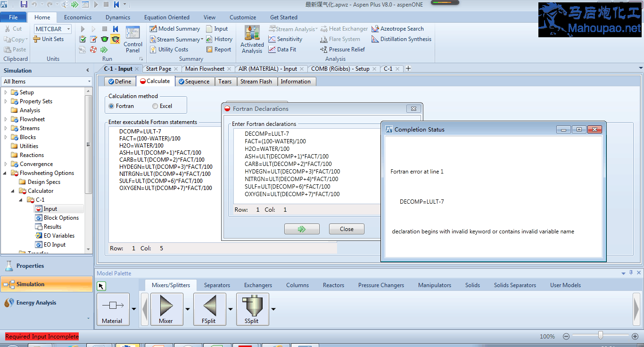The width and height of the screenshot is (644, 347).
Task: Open the Separators palette tab
Action: (217, 285)
